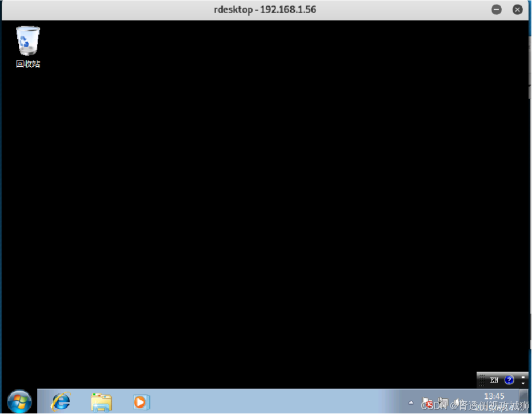Screen dimensions: 532x415
Task: Minimize the language bar
Action: tap(523, 377)
